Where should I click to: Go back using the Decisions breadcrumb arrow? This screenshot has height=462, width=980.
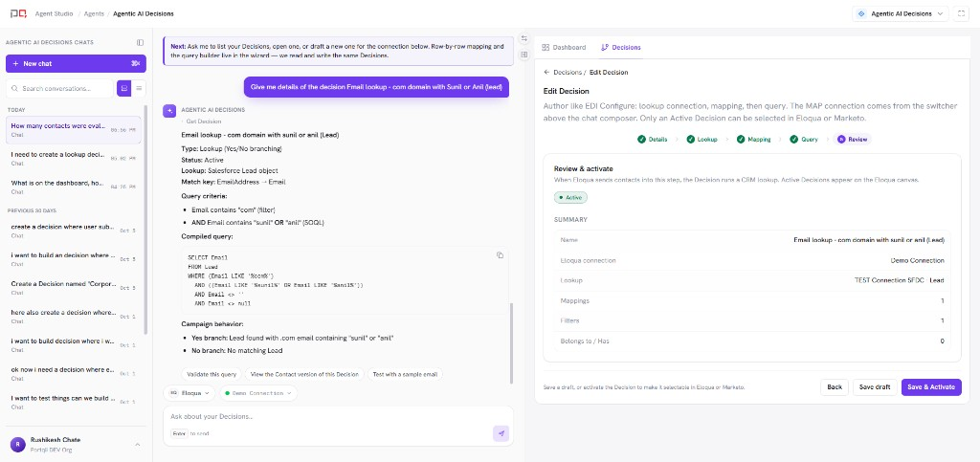[546, 73]
